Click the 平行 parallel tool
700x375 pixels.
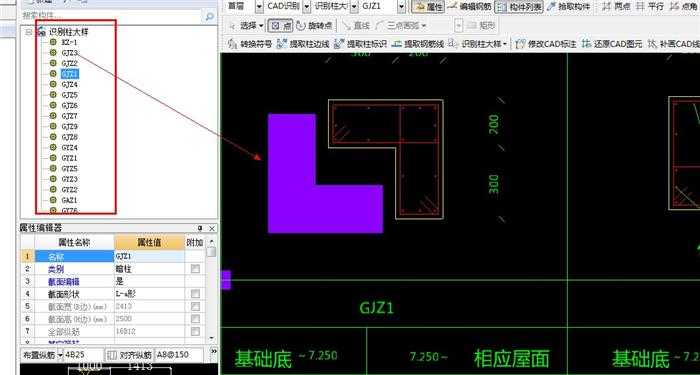click(x=650, y=7)
